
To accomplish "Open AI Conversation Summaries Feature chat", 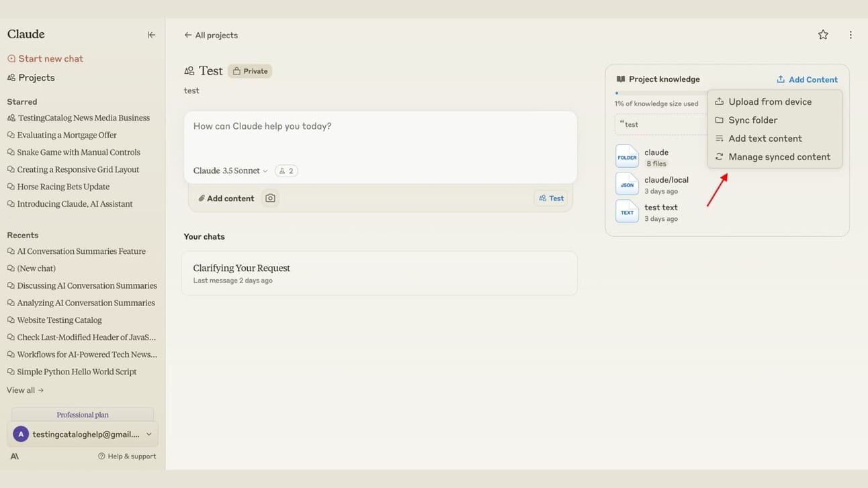I will pos(81,252).
